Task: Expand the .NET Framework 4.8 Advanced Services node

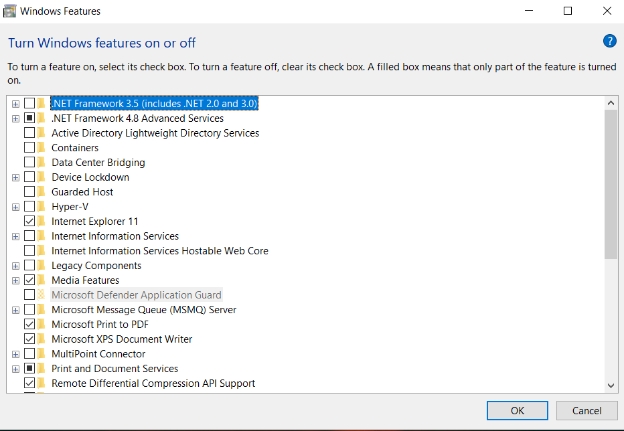Action: pyautogui.click(x=16, y=119)
